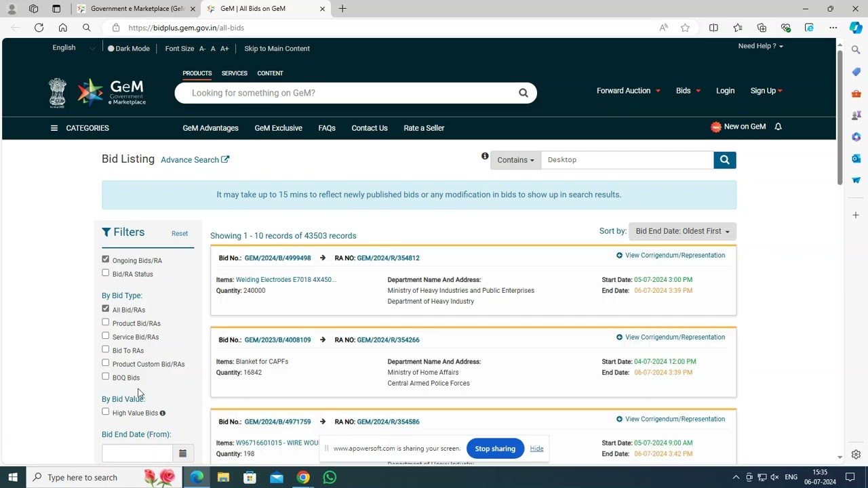Open RA GEM/2024/R/354266 link
This screenshot has width=868, height=488.
(x=388, y=340)
